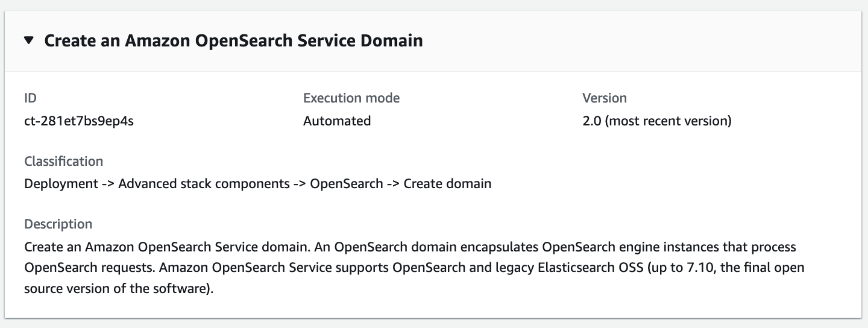Click the description line mentioning legacy Elasticsearch OSS
The height and width of the screenshot is (328, 868).
coord(414,267)
